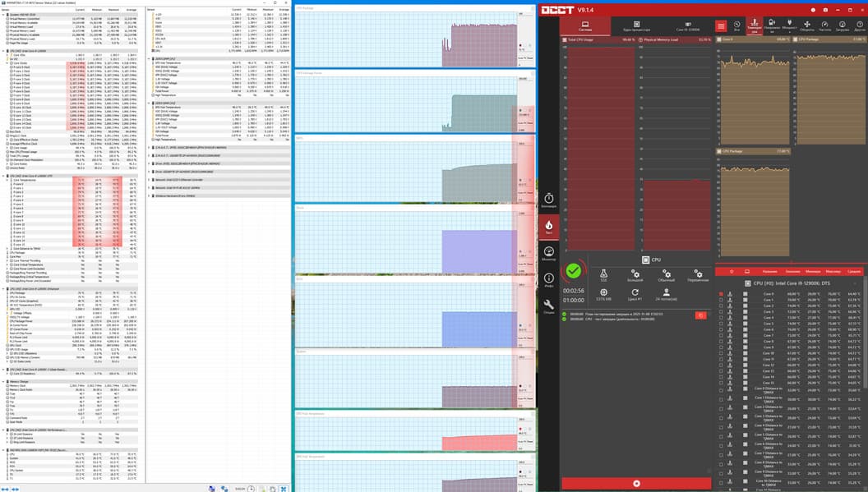Show all sensors with the 'All' gauge icon
This screenshot has height=492, width=868.
(x=736, y=26)
